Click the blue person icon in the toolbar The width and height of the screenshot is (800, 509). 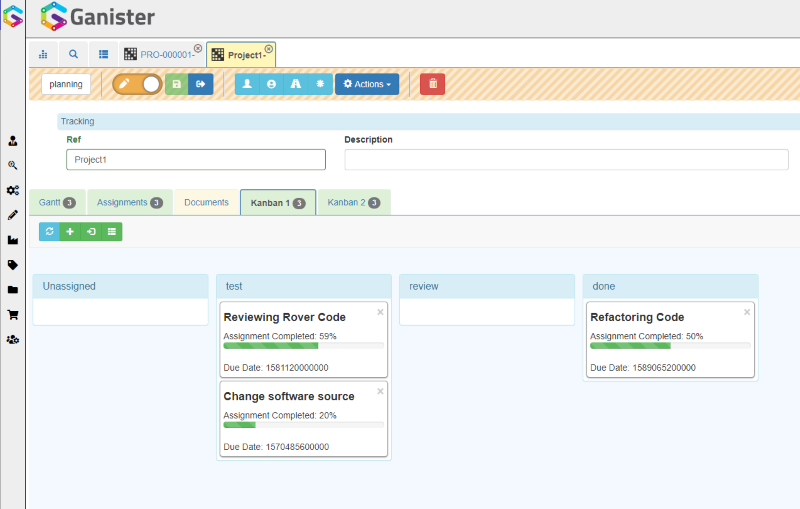point(247,84)
